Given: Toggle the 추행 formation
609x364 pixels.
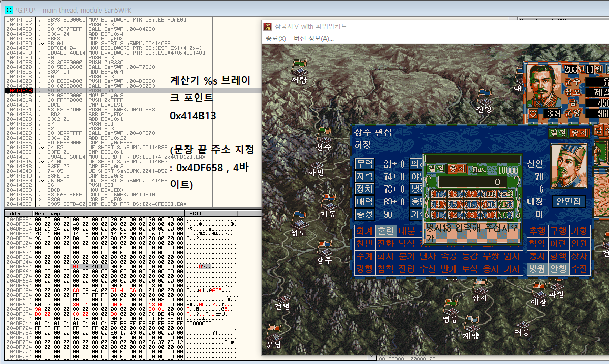Looking at the screenshot, I should click(537, 231).
